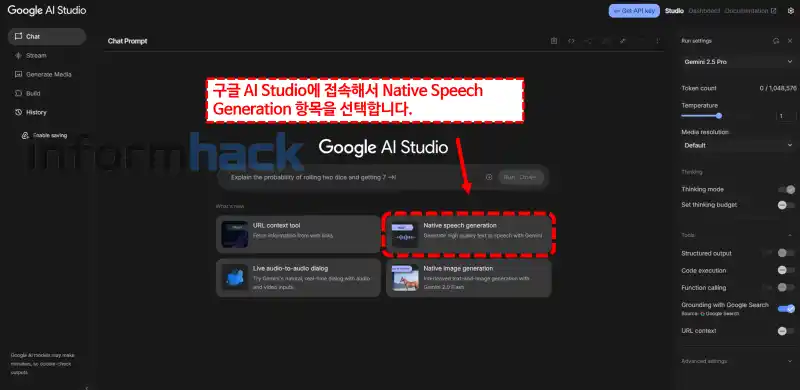This screenshot has width=800, height=390.
Task: Click the Enable saving cloud icon
Action: pyautogui.click(x=25, y=136)
